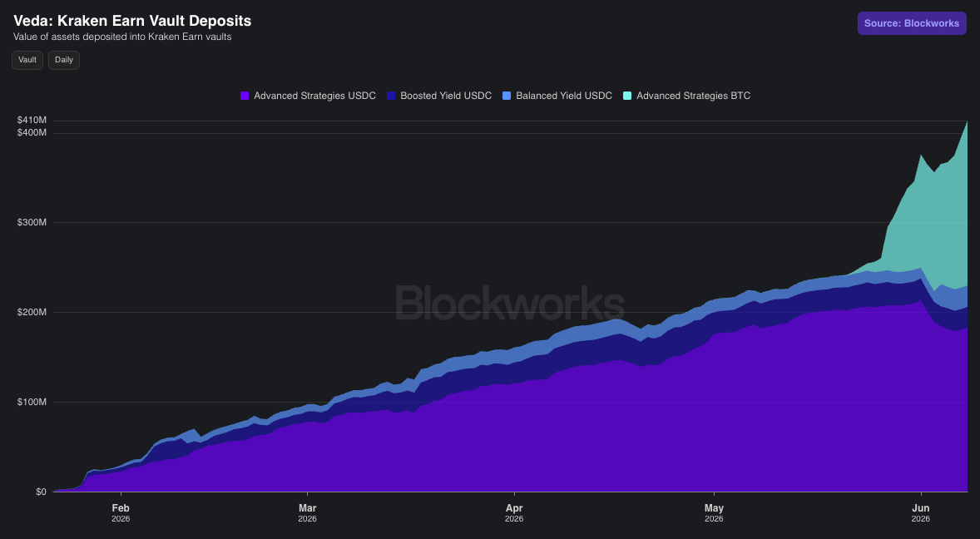
Task: Toggle Balanced Yield USDC legend swatch
Action: [507, 96]
